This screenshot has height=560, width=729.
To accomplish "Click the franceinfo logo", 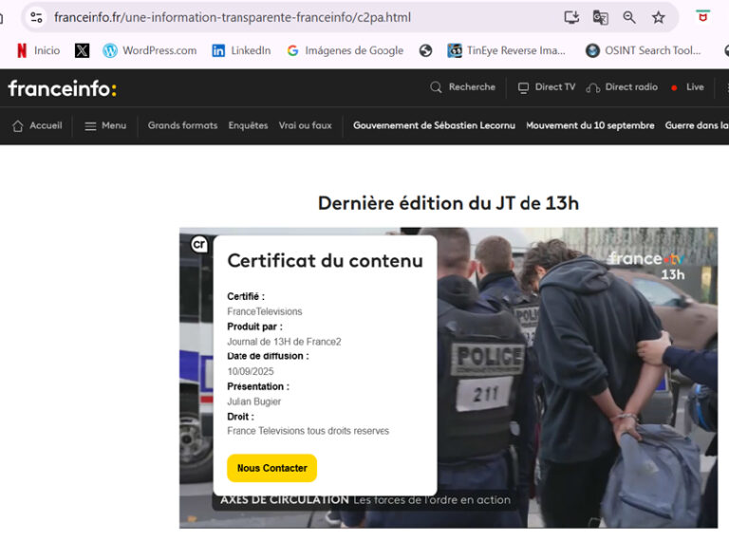I will pyautogui.click(x=62, y=88).
